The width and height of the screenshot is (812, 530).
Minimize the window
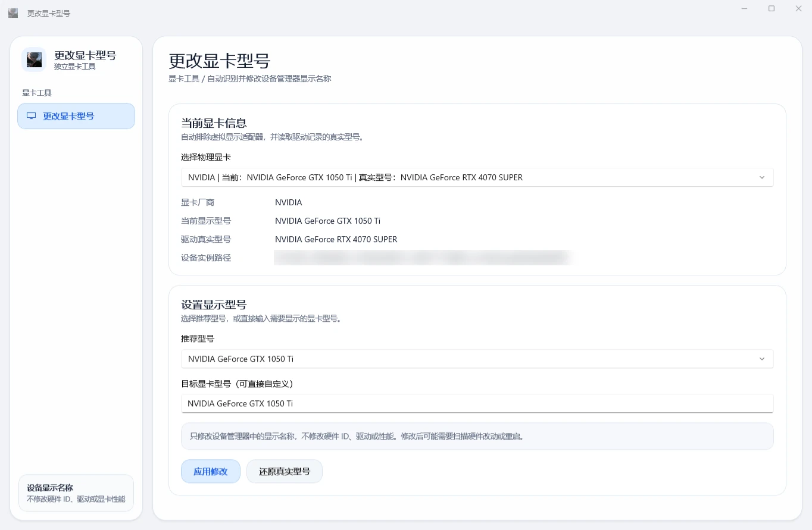(x=744, y=8)
